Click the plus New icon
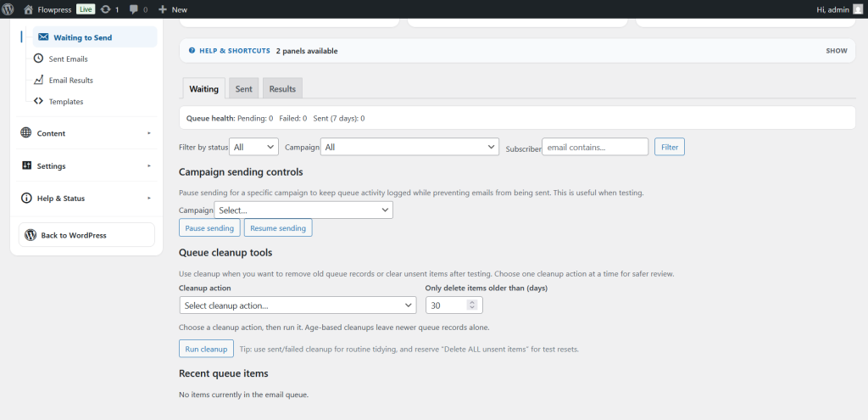The height and width of the screenshot is (420, 868). coord(163,9)
